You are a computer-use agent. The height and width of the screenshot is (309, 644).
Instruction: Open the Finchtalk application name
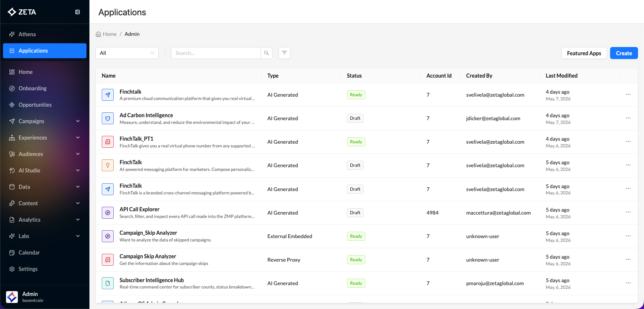pos(130,92)
